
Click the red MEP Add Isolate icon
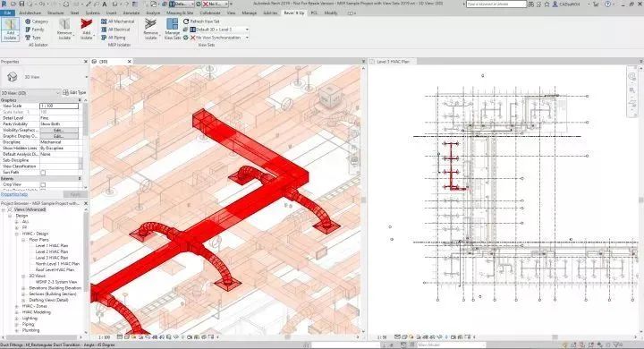(86, 29)
